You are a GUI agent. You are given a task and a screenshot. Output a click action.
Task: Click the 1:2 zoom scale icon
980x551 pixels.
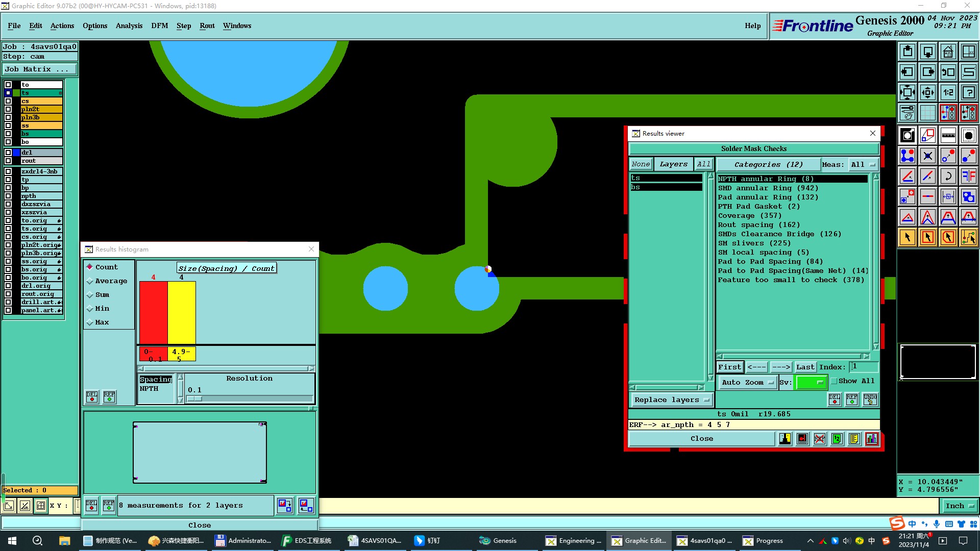point(948,92)
